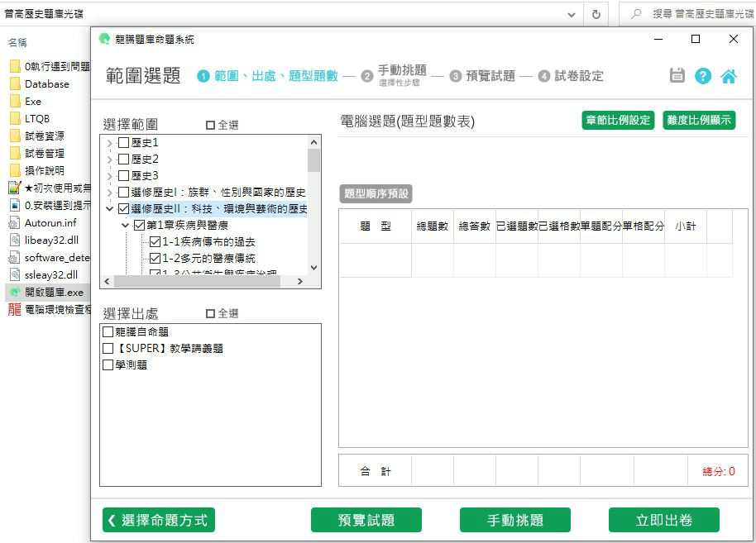
Task: Expand the 歷史1 tree node
Action: (109, 143)
